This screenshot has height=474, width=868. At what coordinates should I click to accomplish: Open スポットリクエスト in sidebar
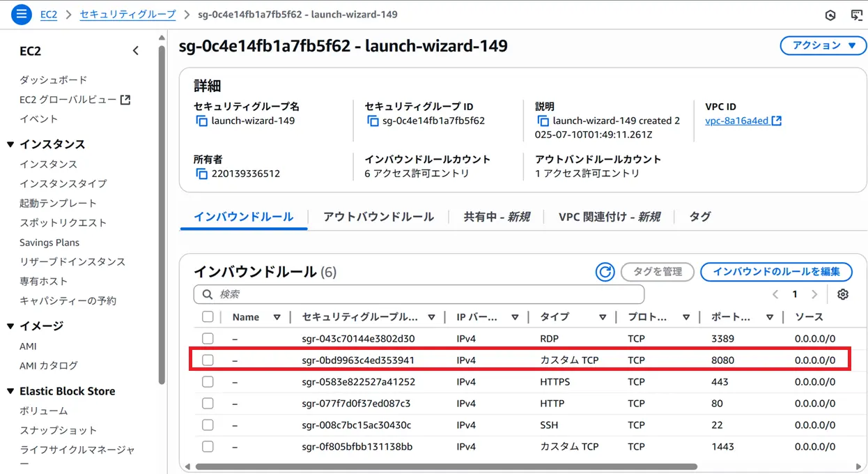[63, 222]
